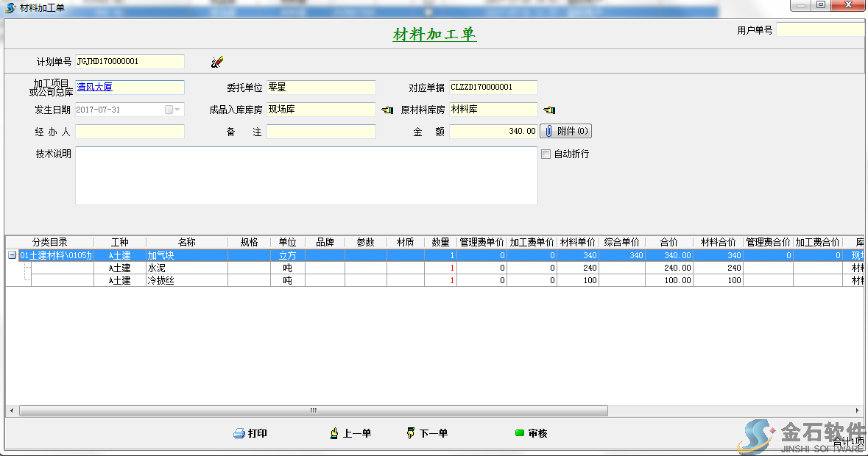Click the pencil edit icon beside plan number
Viewport: 868px width, 456px height.
coord(216,63)
